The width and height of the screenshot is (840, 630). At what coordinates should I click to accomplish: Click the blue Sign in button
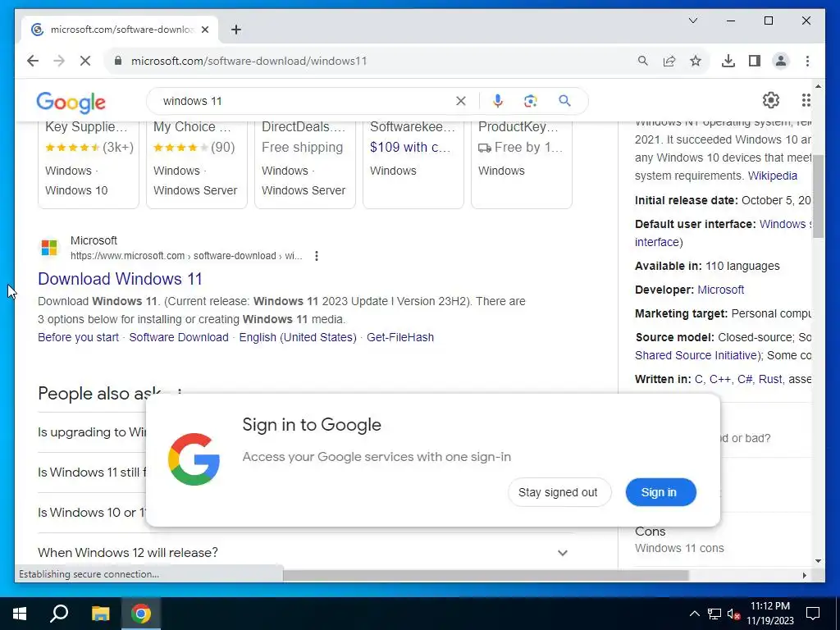coord(660,492)
